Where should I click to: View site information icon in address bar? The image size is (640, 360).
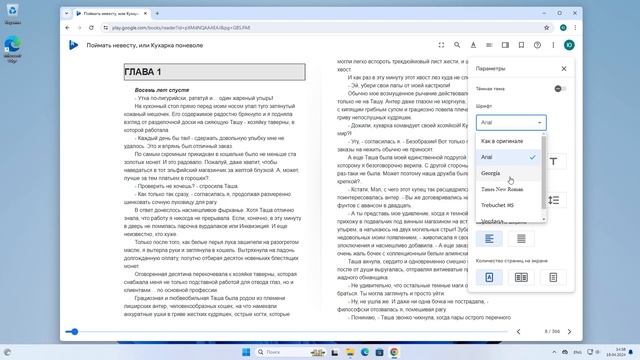106,28
